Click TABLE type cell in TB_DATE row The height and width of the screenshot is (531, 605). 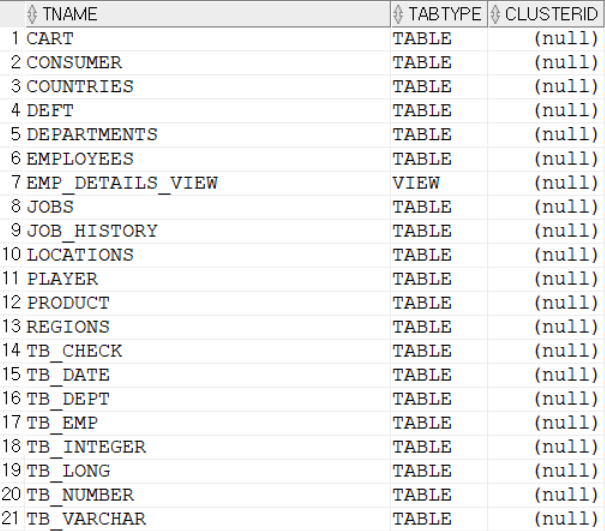click(x=439, y=375)
